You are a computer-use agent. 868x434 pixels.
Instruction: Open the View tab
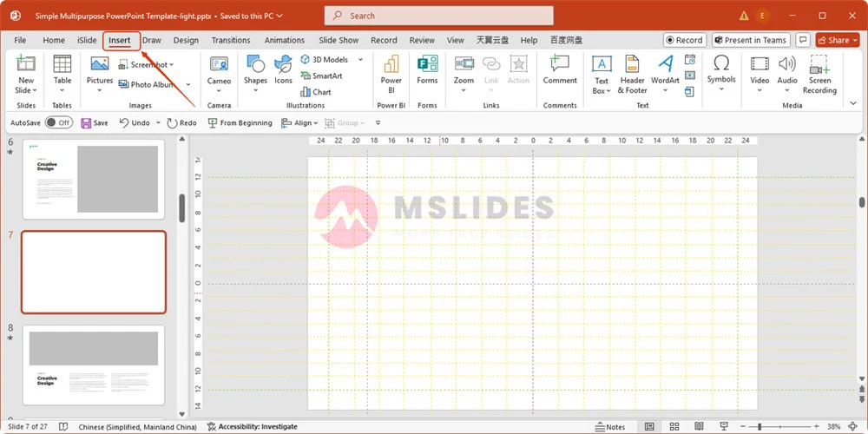[x=455, y=40]
